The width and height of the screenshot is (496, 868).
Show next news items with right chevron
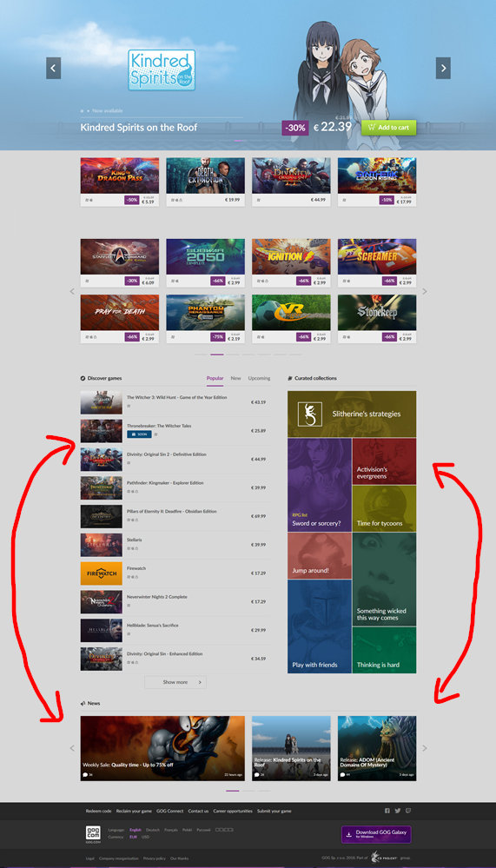tap(425, 748)
